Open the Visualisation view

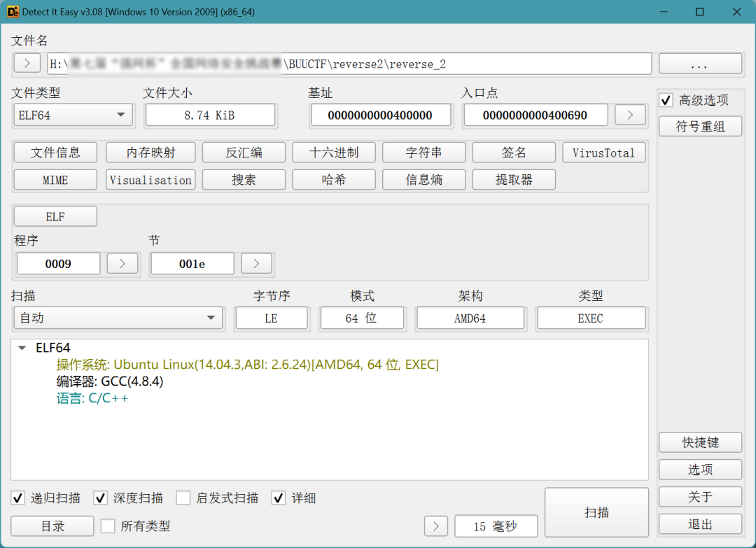click(150, 180)
